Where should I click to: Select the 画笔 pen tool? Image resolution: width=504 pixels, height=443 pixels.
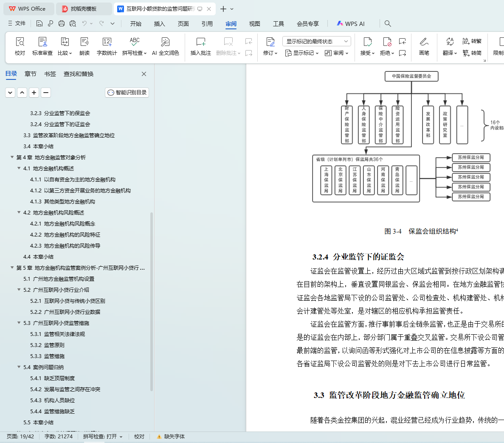[x=424, y=46]
